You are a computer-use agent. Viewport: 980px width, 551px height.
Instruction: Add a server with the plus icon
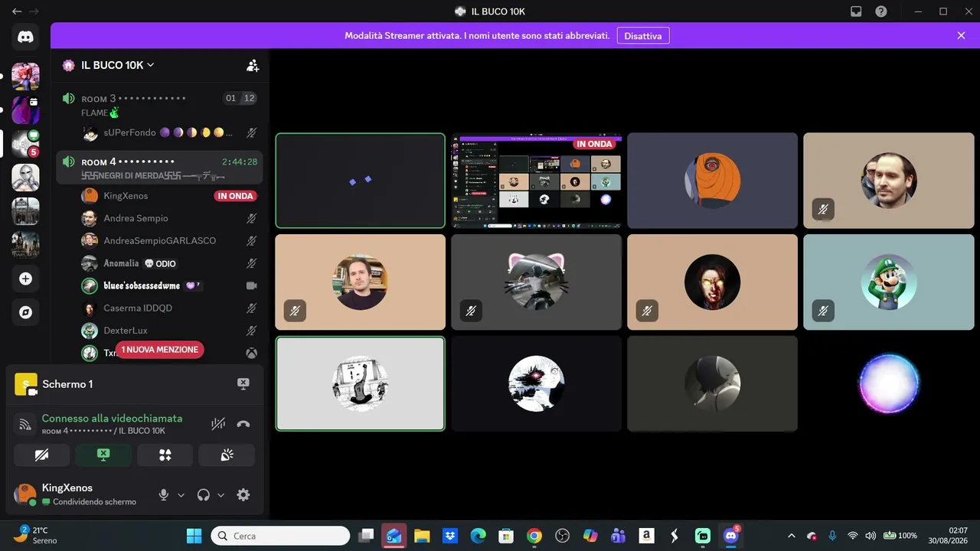[25, 279]
